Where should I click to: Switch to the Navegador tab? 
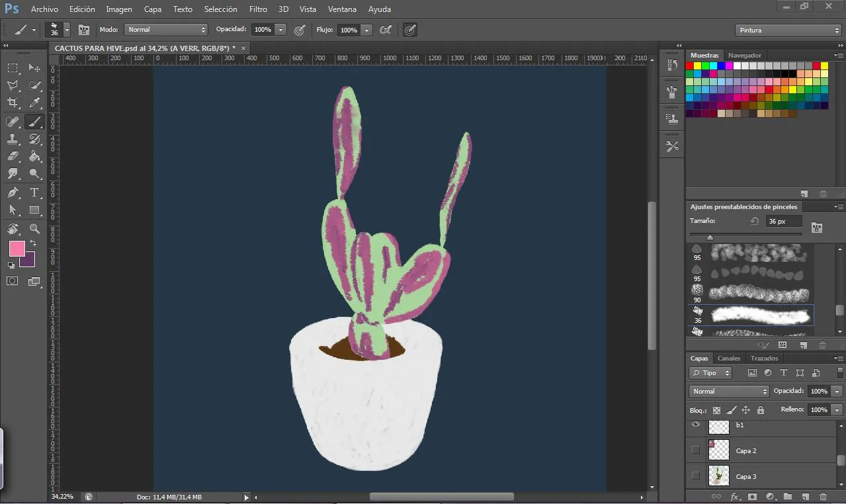tap(745, 55)
